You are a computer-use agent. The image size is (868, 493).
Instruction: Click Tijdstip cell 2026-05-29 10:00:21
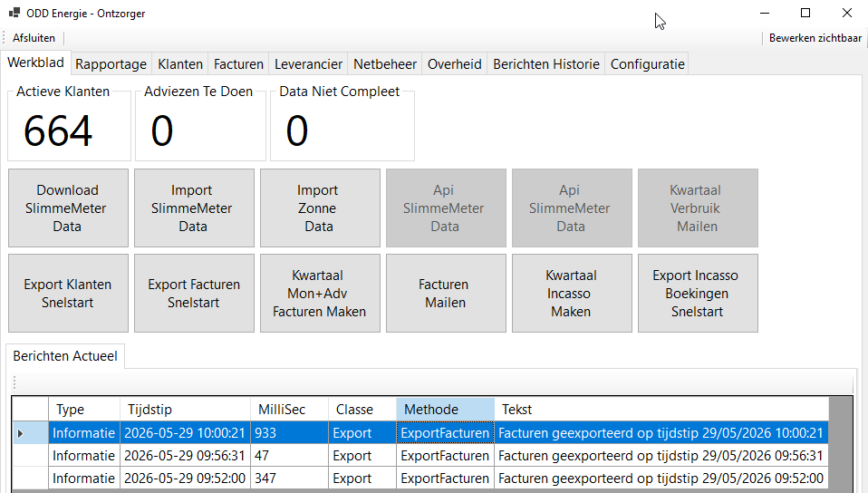(x=185, y=433)
